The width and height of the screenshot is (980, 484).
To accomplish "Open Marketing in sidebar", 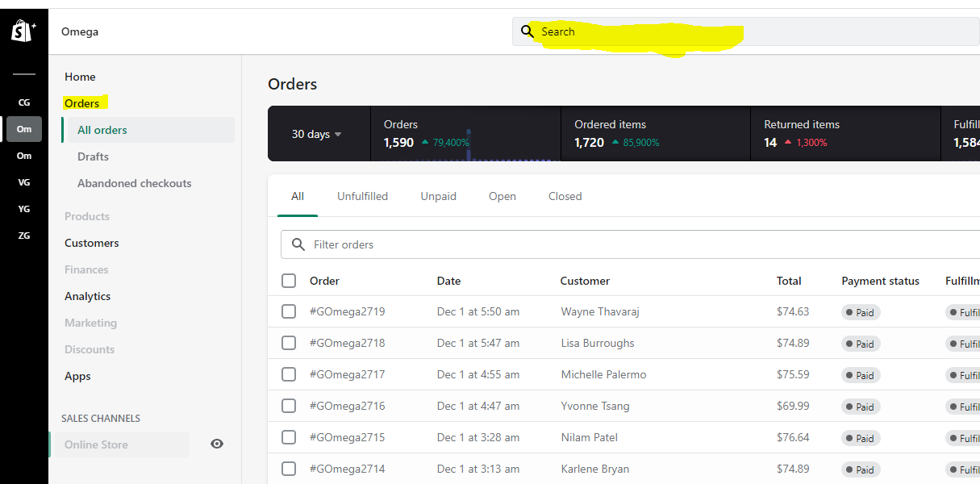I will point(90,323).
